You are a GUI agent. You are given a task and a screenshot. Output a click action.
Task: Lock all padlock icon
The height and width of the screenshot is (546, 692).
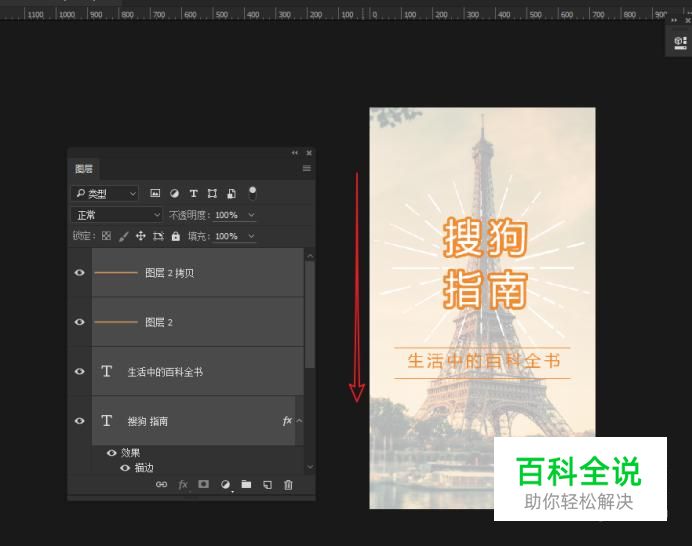tap(176, 236)
